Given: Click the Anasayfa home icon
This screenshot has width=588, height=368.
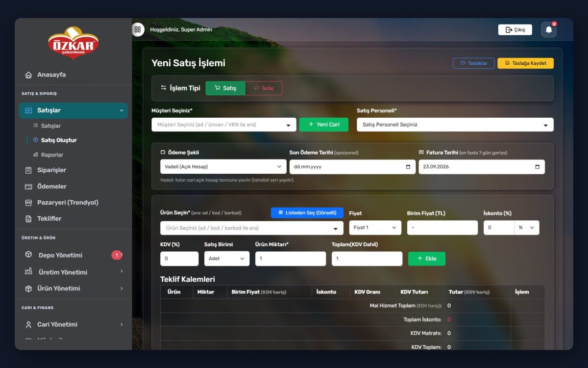Looking at the screenshot, I should pos(28,75).
